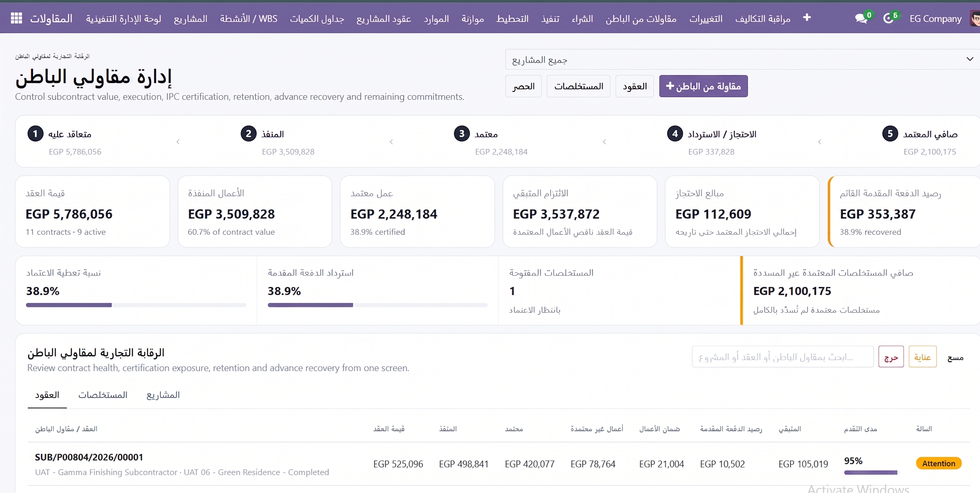Click the user avatar picture
Image resolution: width=980 pixels, height=493 pixels.
(x=975, y=18)
